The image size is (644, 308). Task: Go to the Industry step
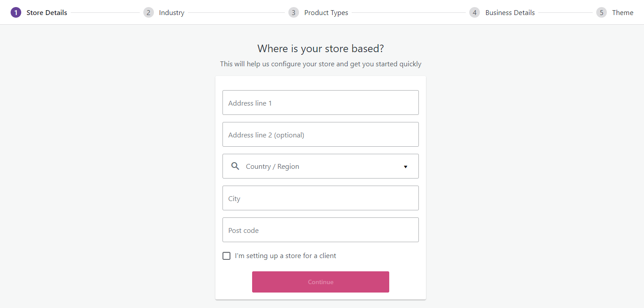172,13
